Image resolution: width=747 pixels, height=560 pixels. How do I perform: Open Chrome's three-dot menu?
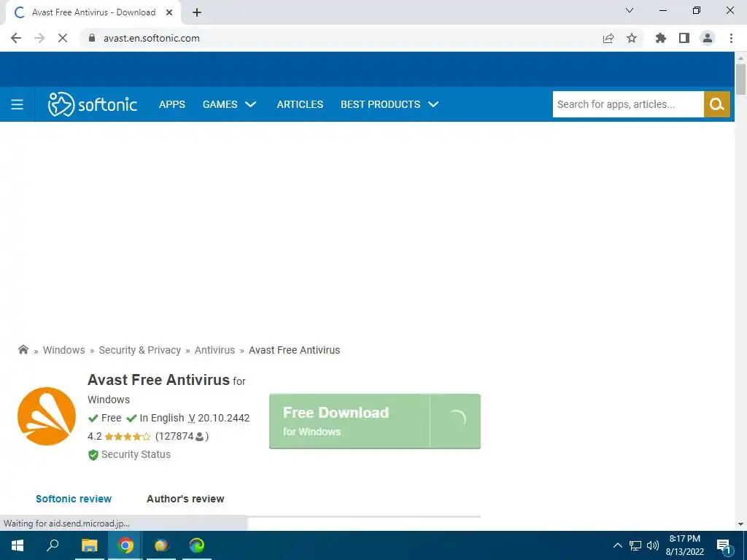[x=731, y=38]
